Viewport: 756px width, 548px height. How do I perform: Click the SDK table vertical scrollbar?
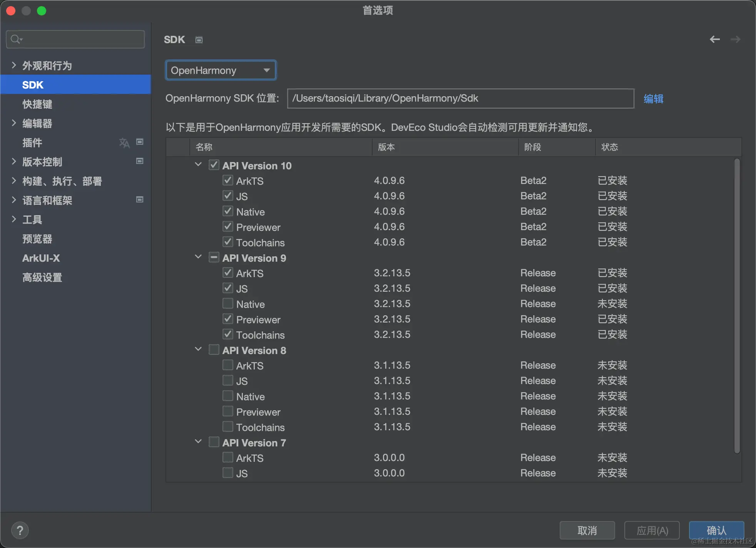tap(737, 306)
